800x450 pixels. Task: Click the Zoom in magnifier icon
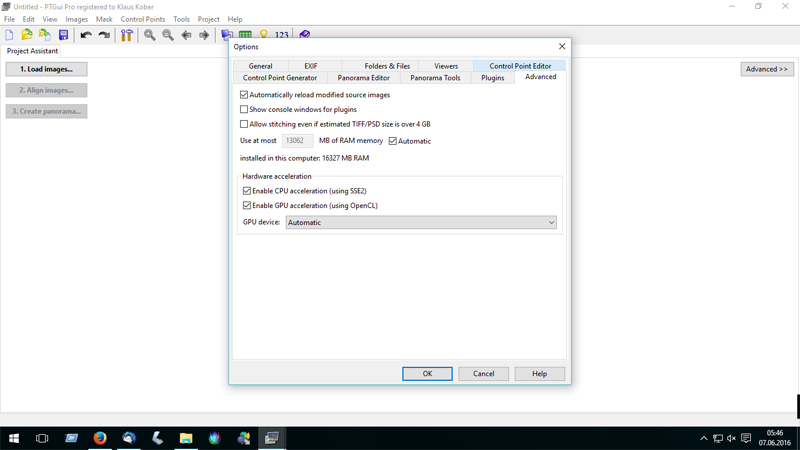(150, 35)
